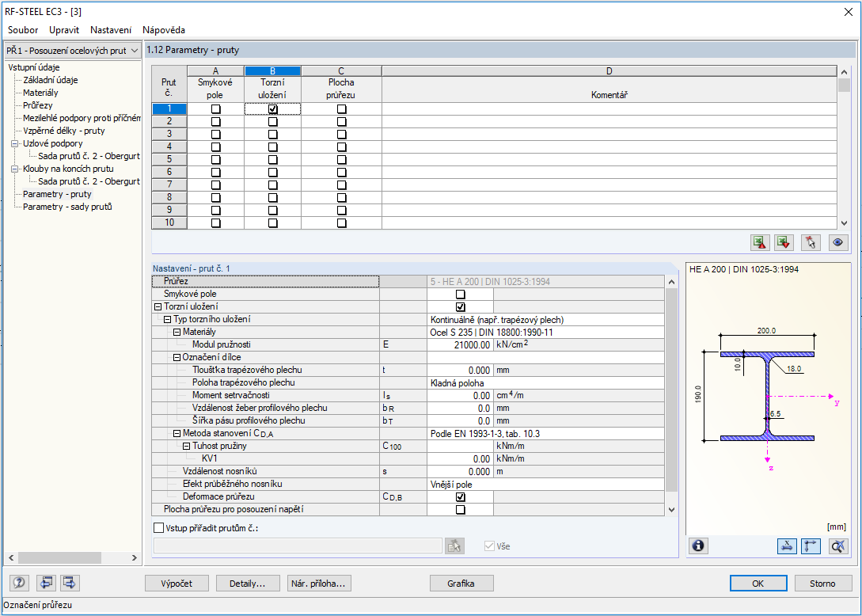
Task: Toggle the dimensions display icon under the cross-section
Action: [788, 546]
